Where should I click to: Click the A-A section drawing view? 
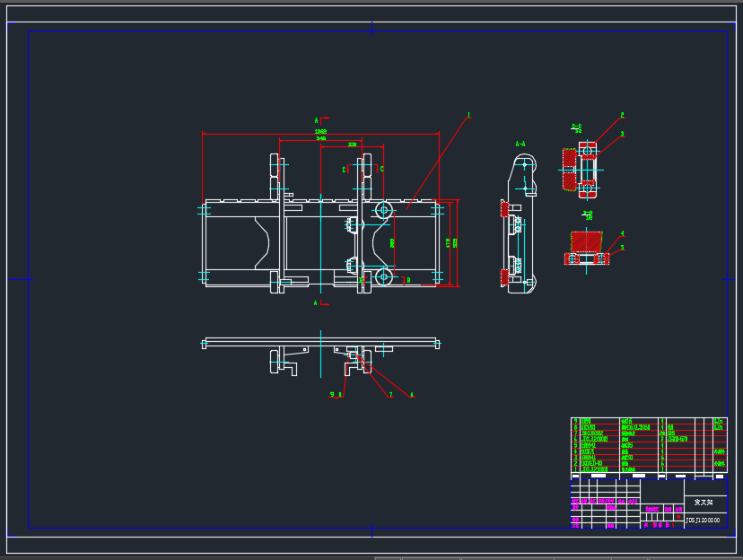click(x=519, y=223)
